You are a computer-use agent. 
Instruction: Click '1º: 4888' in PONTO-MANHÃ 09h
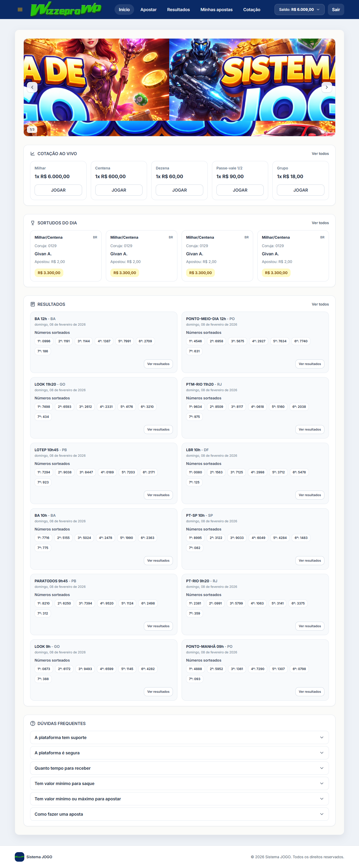point(195,669)
